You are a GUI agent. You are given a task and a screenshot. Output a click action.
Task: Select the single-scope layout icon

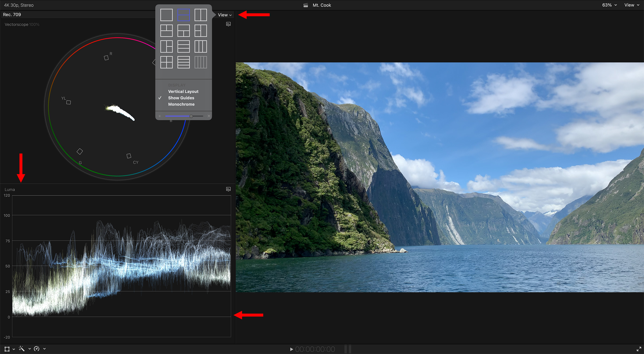(x=166, y=15)
